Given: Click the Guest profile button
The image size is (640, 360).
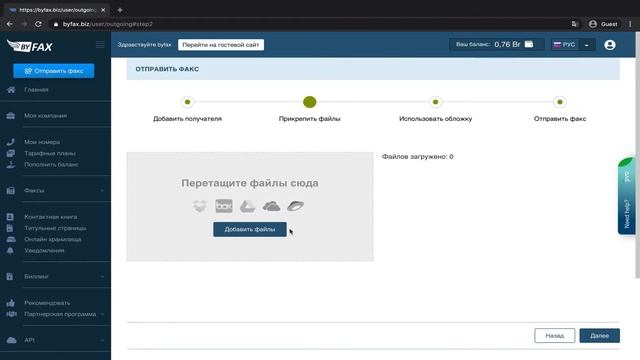Looking at the screenshot, I should (x=604, y=24).
